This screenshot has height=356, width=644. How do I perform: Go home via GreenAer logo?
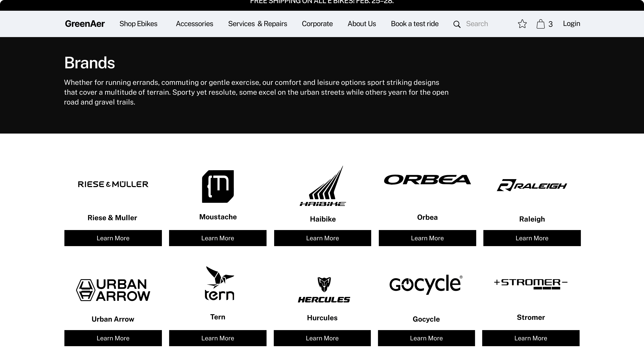click(x=85, y=24)
